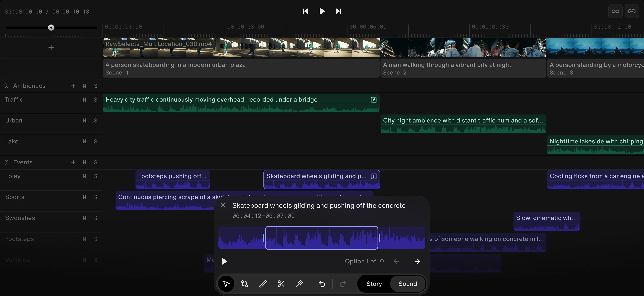
Task: Close the Skateboard wheels sound popup
Action: point(223,205)
